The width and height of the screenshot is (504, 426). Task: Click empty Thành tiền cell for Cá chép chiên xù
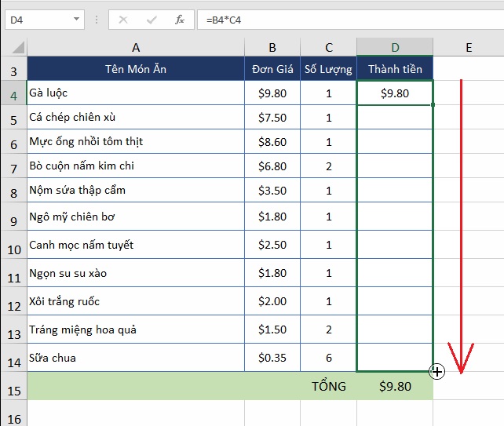pyautogui.click(x=395, y=117)
